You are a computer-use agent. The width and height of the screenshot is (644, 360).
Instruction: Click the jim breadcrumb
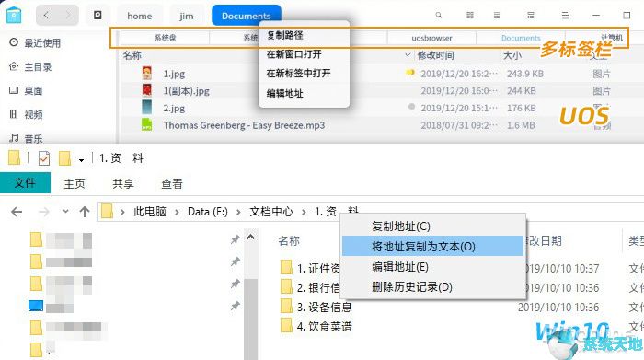[186, 16]
